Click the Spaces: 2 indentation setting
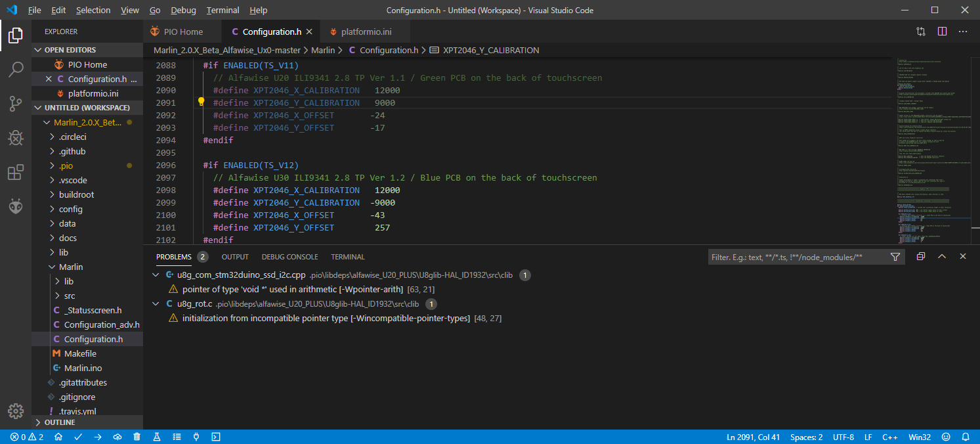Screen dimensions: 980x444 pos(806,437)
